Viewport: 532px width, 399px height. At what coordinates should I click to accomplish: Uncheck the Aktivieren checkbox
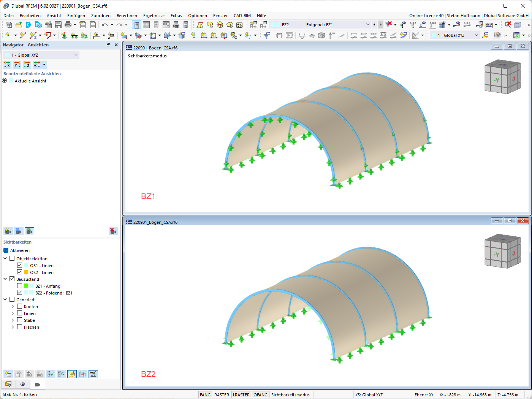5,250
